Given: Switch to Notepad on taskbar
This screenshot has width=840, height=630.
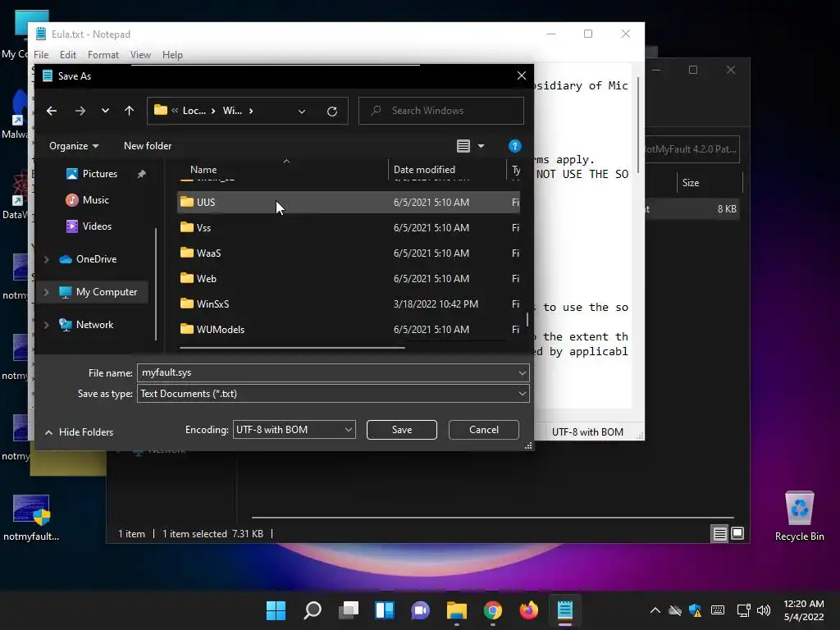Looking at the screenshot, I should coord(565,610).
